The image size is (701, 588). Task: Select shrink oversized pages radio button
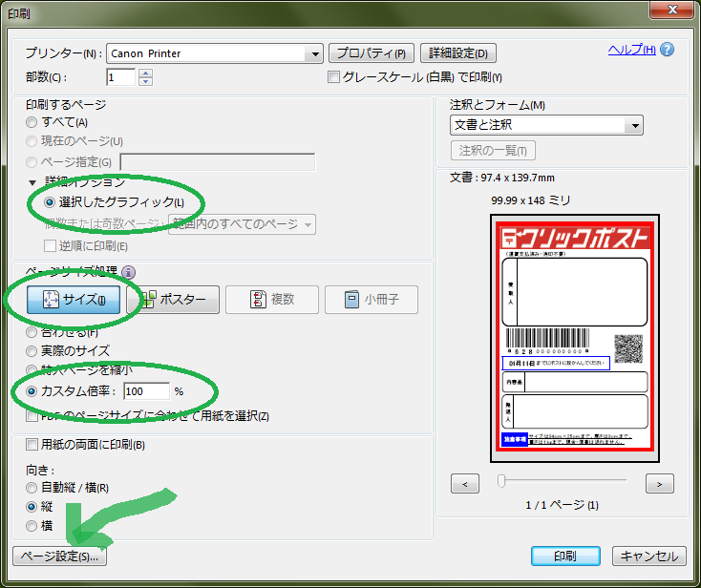point(32,370)
